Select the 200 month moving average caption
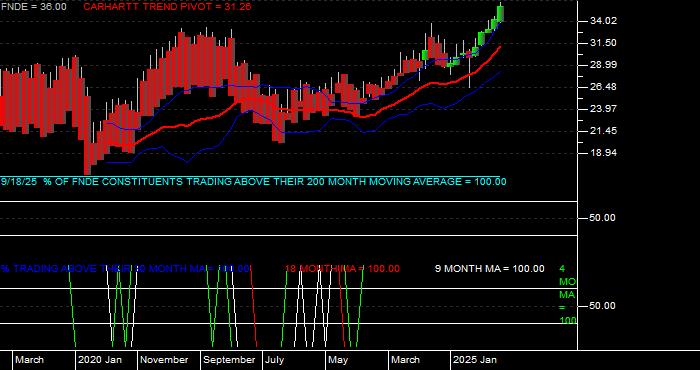The width and height of the screenshot is (700, 370). tap(254, 182)
